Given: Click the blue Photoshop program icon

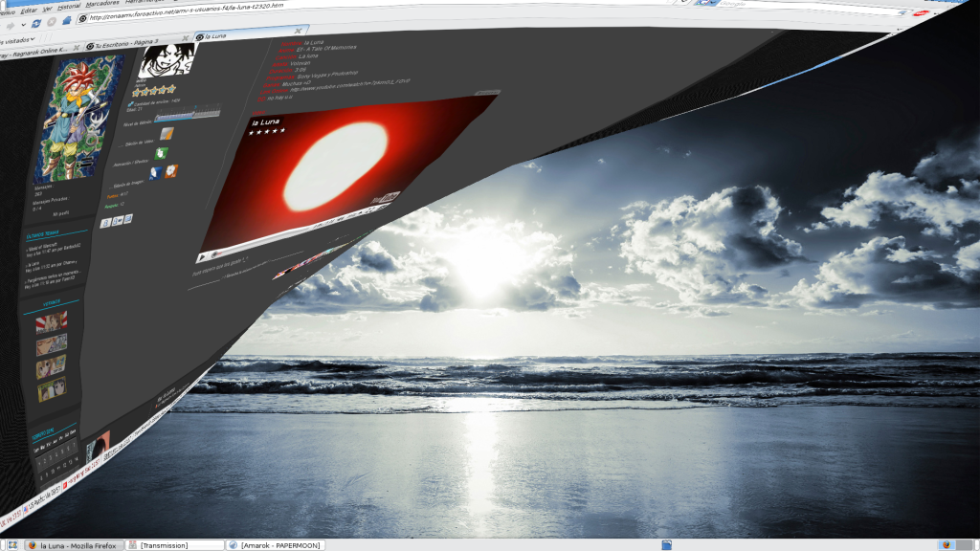Looking at the screenshot, I should [x=155, y=173].
